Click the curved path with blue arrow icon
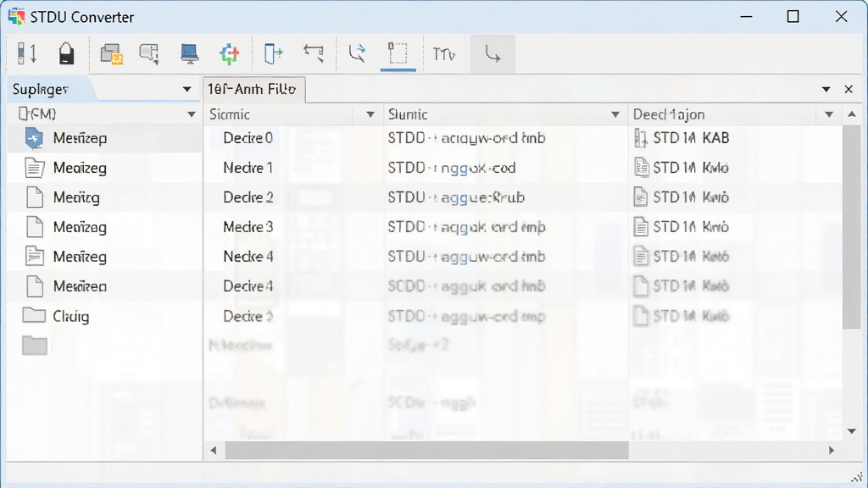 pos(357,53)
